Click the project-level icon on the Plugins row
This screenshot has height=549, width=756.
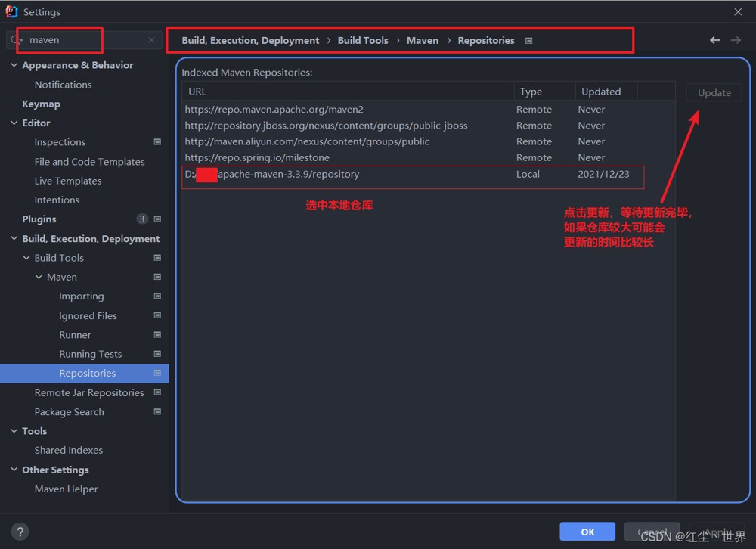tap(157, 219)
